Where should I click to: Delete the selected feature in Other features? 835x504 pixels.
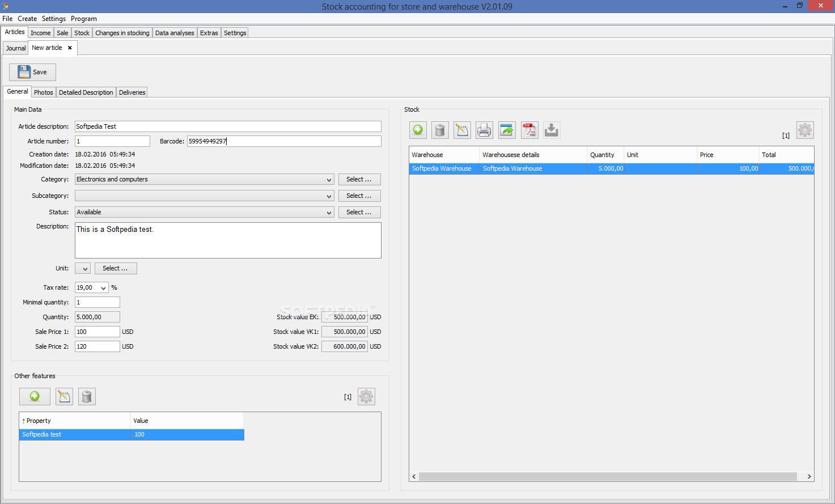87,396
